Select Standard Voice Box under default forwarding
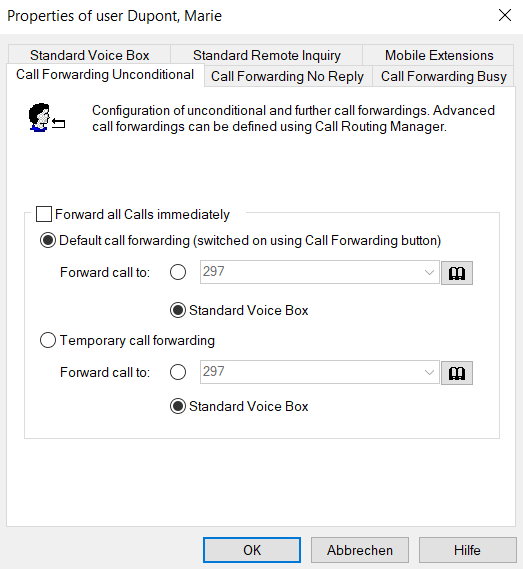The image size is (523, 569). [178, 310]
